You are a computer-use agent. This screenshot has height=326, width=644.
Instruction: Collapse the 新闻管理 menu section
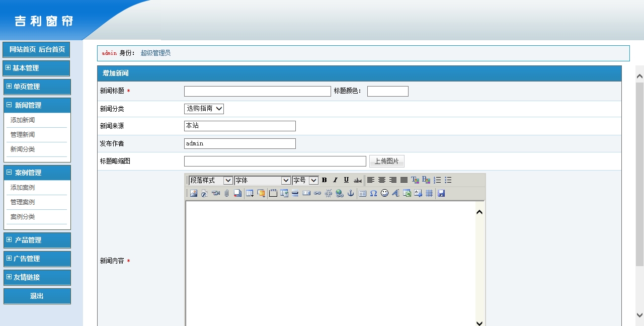point(37,105)
